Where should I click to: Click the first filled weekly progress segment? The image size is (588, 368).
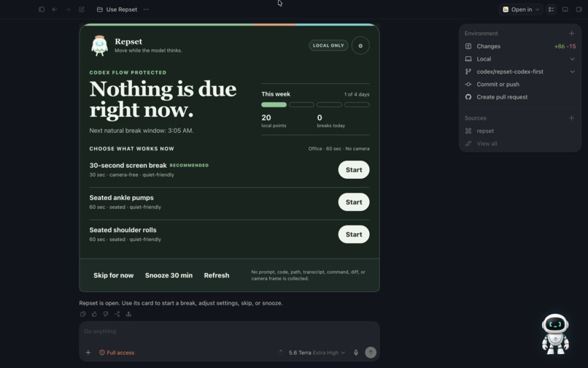pos(274,104)
